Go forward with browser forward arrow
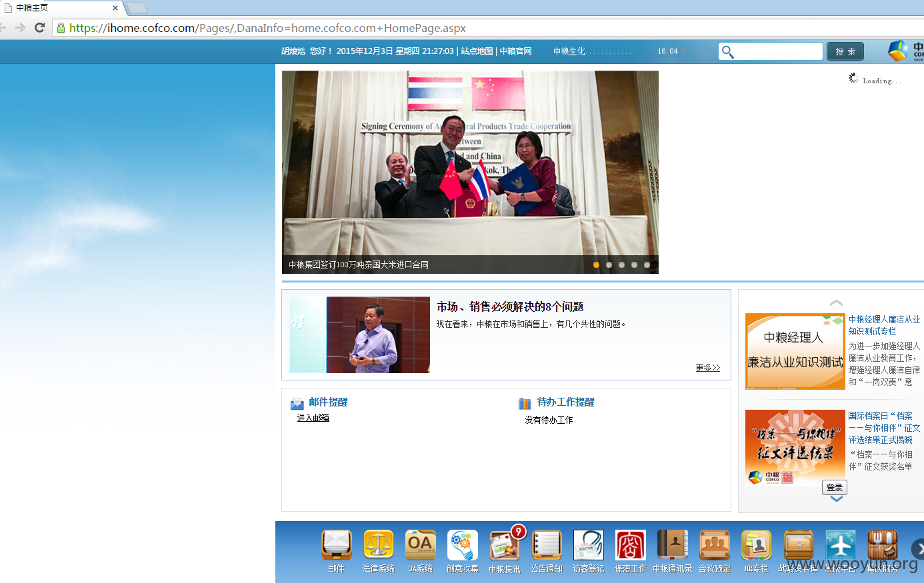This screenshot has height=583, width=924. pyautogui.click(x=20, y=27)
